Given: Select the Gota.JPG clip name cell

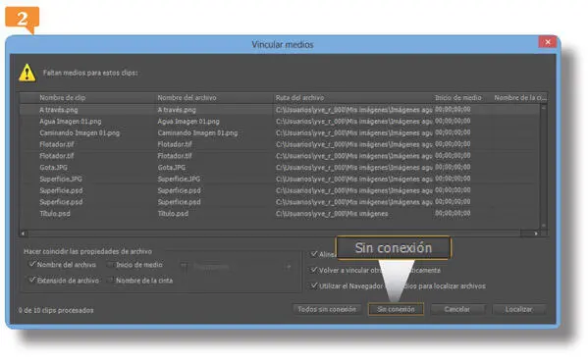Looking at the screenshot, I should 54,168.
